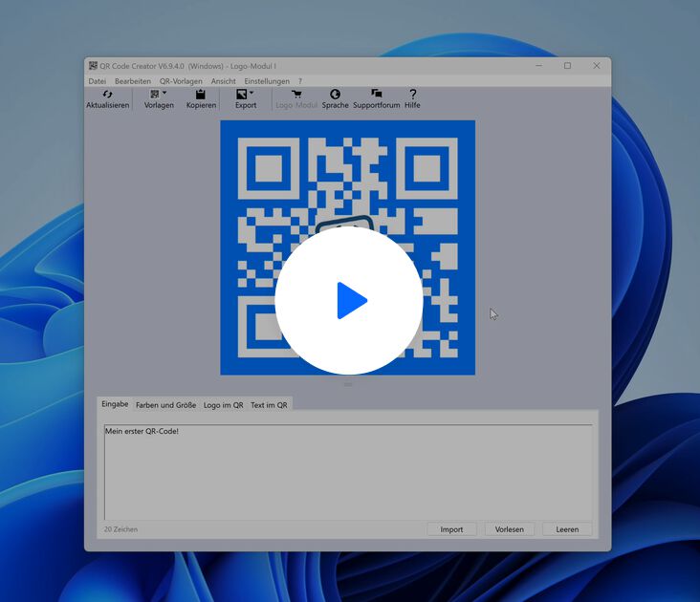The height and width of the screenshot is (602, 700).
Task: Expand the Vorlagen dropdown arrow
Action: 164,93
